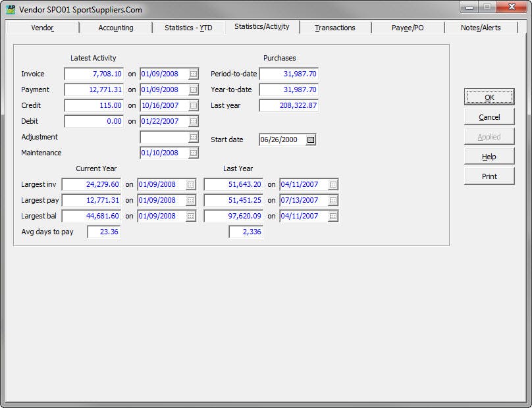Viewport: 532px width, 408px height.
Task: Click Current Year Largest inv 24,279.60 field
Action: pos(92,184)
